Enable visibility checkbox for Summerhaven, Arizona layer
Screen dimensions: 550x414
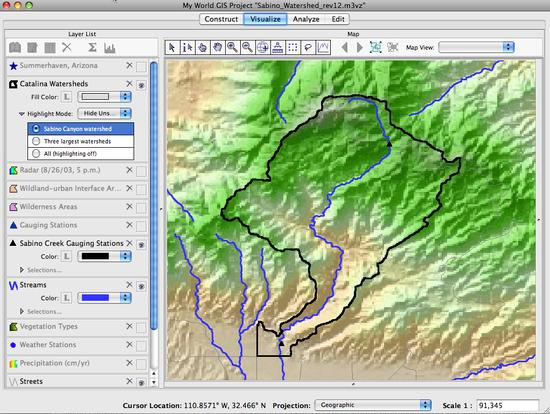coord(141,67)
